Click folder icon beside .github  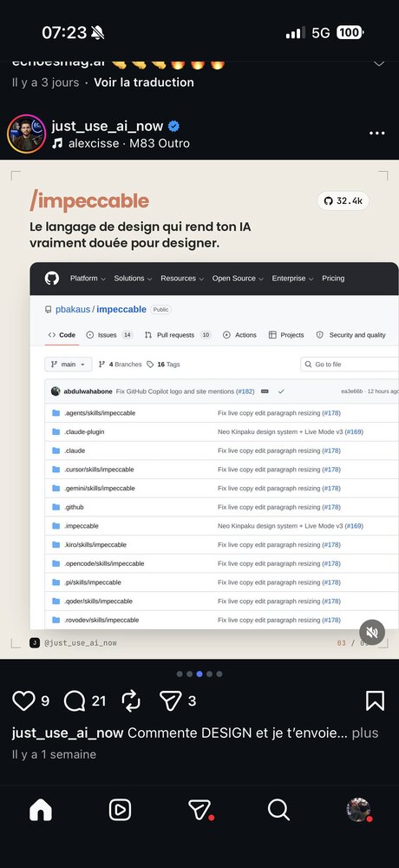tap(56, 507)
